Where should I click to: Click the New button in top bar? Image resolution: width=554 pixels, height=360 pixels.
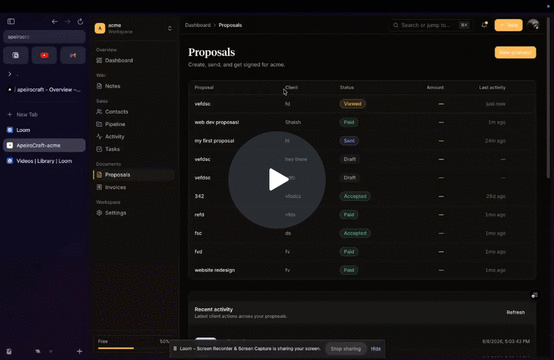[x=508, y=25]
